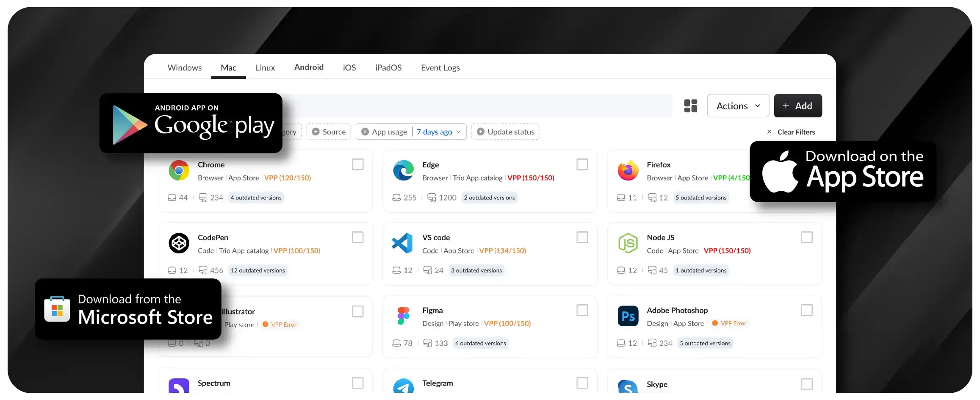
Task: Select the iPadOS tab
Action: point(388,67)
